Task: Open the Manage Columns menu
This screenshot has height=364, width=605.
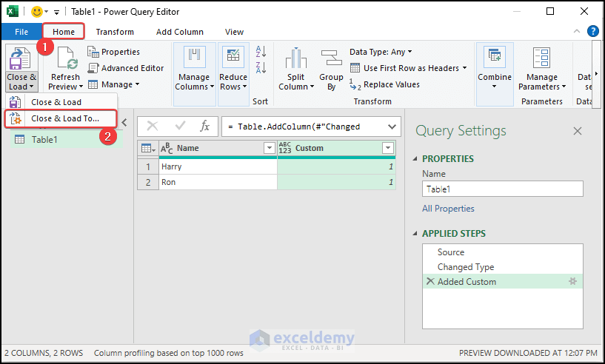Action: pos(195,73)
